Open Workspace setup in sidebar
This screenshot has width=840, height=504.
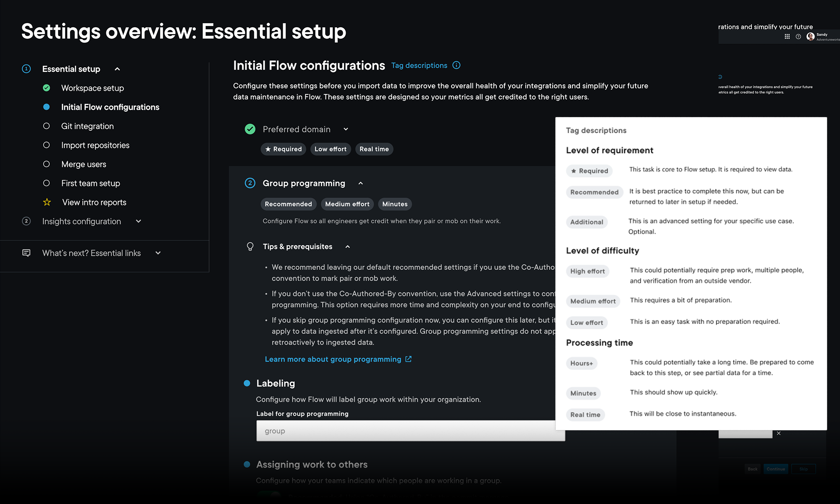[92, 88]
